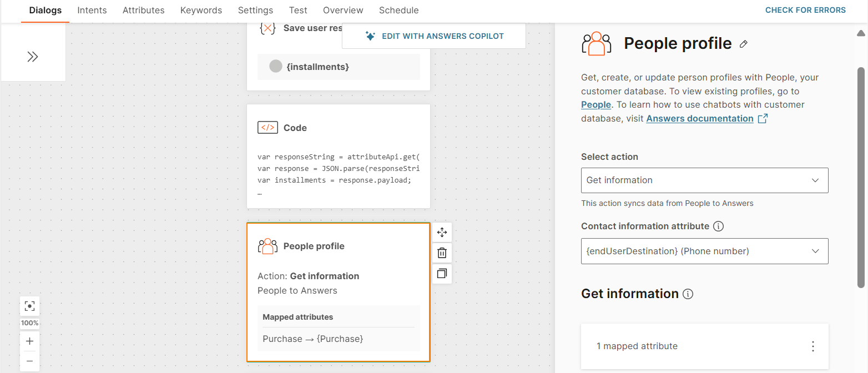The image size is (868, 373).
Task: Click the People profile icon in canvas block
Action: 268,246
